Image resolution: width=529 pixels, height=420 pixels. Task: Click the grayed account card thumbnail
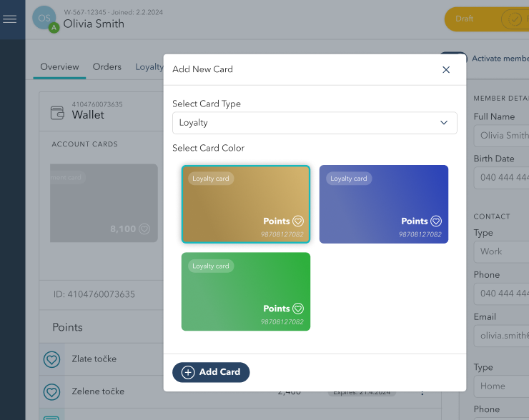click(x=104, y=203)
